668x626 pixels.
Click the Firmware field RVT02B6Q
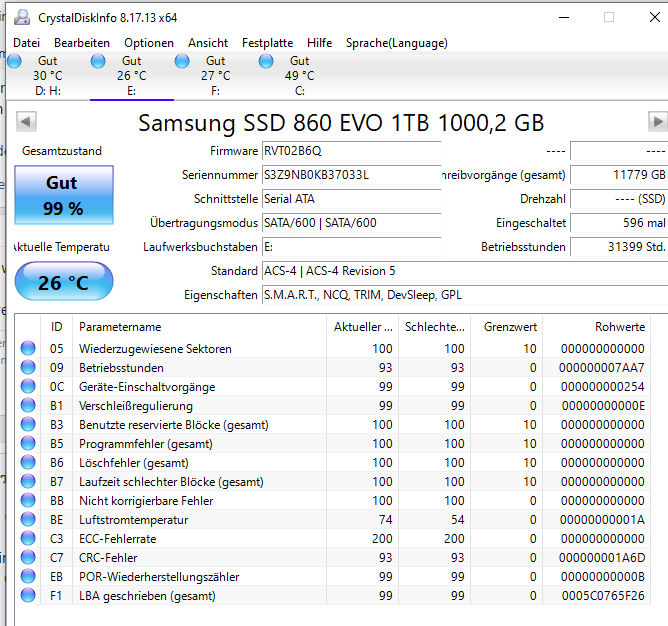[351, 151]
